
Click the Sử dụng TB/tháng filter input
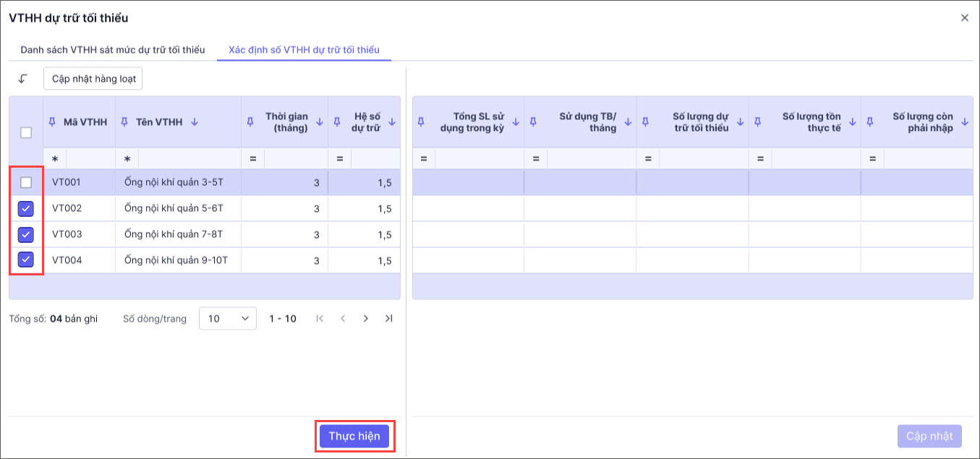coord(592,158)
